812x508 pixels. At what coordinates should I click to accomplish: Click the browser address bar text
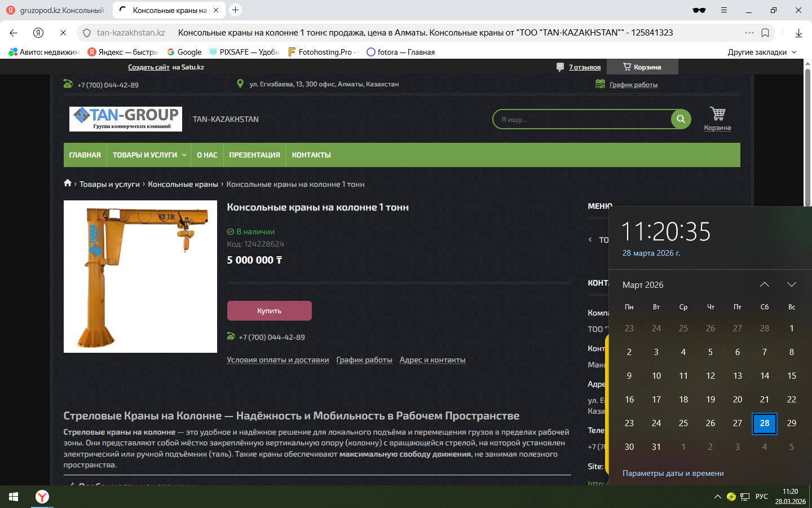(425, 33)
